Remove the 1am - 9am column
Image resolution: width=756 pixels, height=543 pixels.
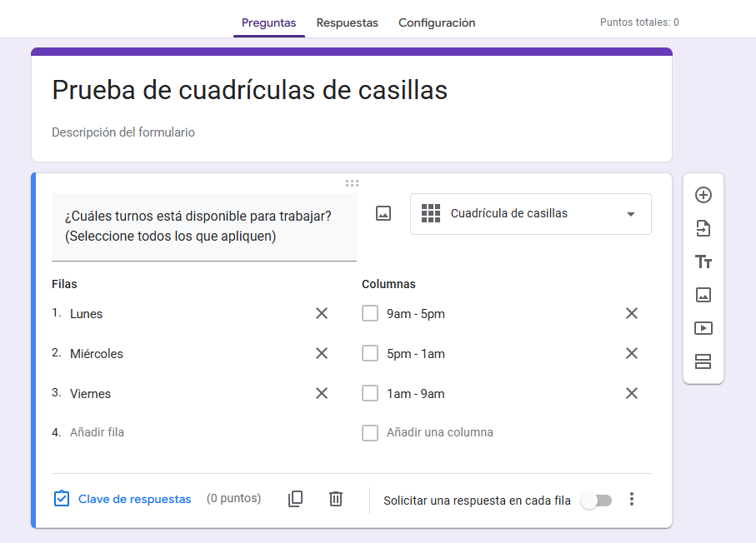[x=632, y=393]
